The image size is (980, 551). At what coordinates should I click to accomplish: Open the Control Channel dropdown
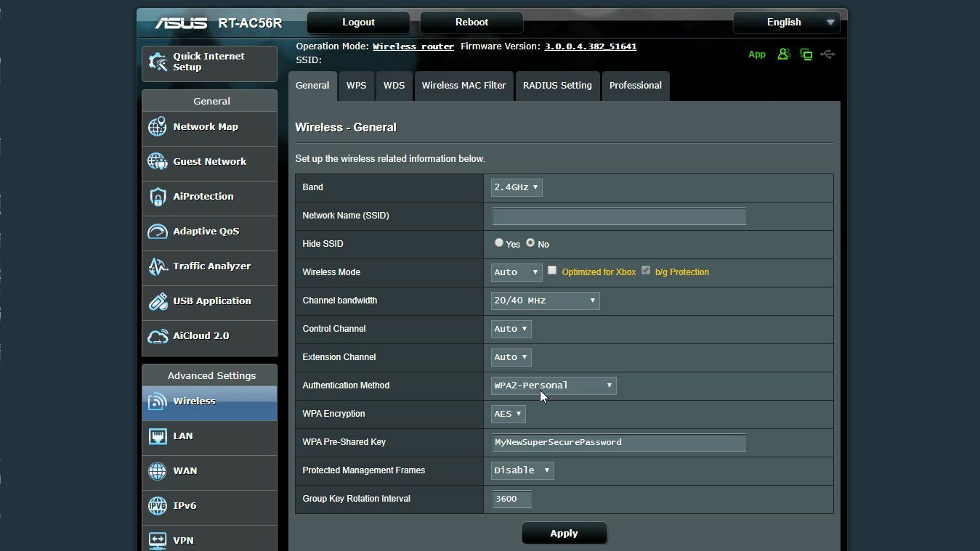coord(511,329)
